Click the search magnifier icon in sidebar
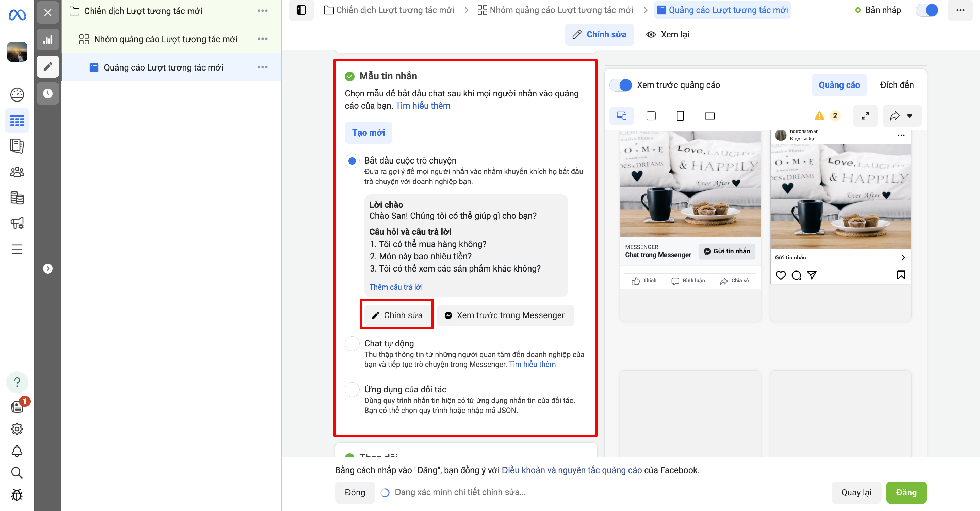The width and height of the screenshot is (980, 511). (x=17, y=473)
